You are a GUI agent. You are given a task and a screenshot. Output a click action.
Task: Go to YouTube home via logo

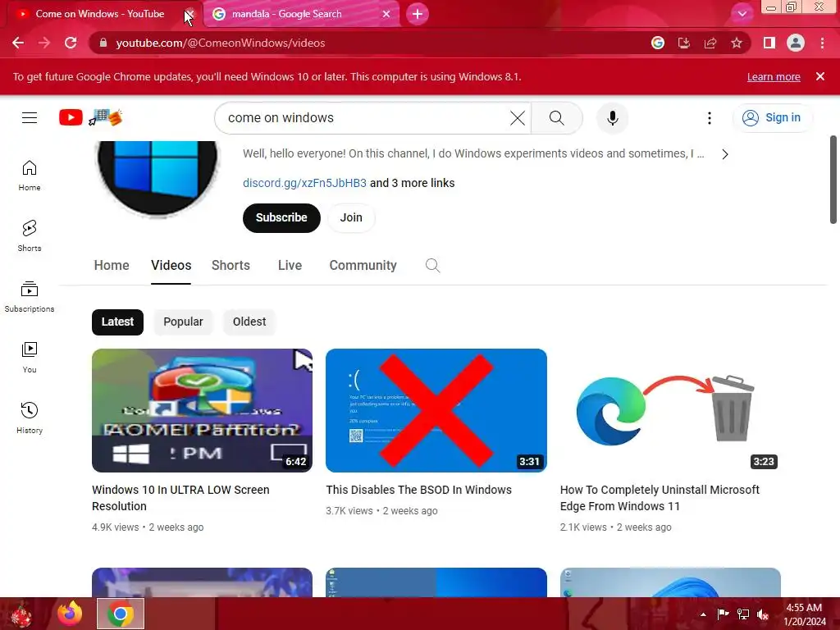(x=90, y=117)
